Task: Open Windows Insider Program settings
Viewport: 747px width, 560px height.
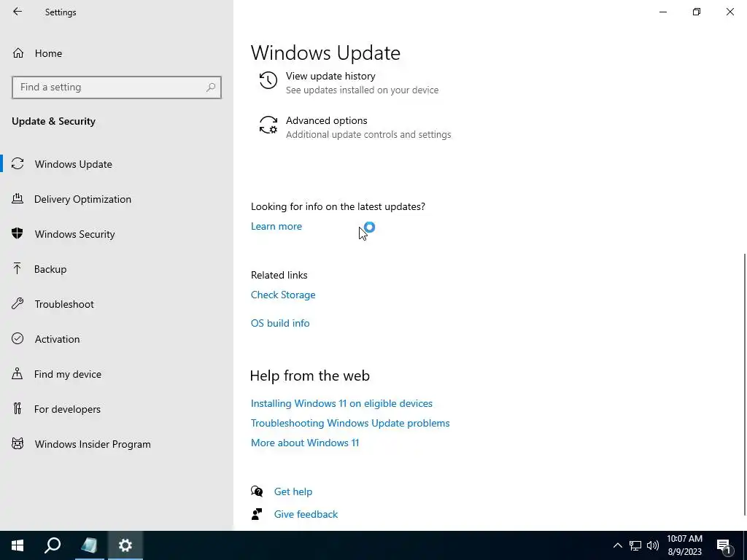Action: point(93,444)
